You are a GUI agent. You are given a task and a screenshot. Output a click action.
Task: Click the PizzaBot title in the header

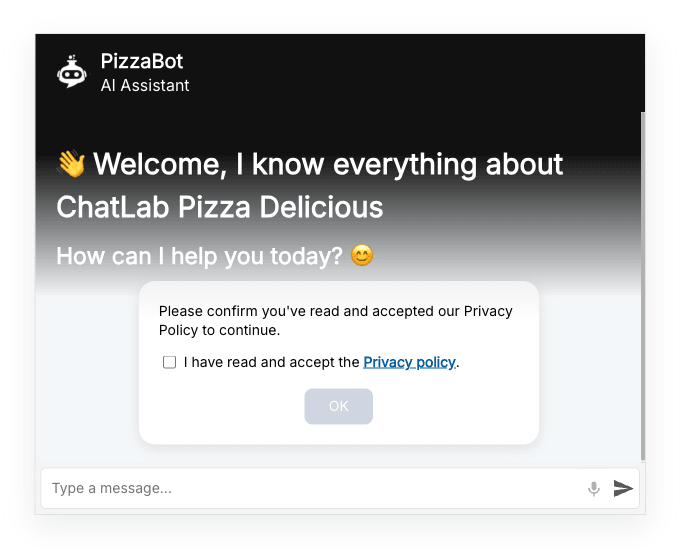(x=142, y=61)
